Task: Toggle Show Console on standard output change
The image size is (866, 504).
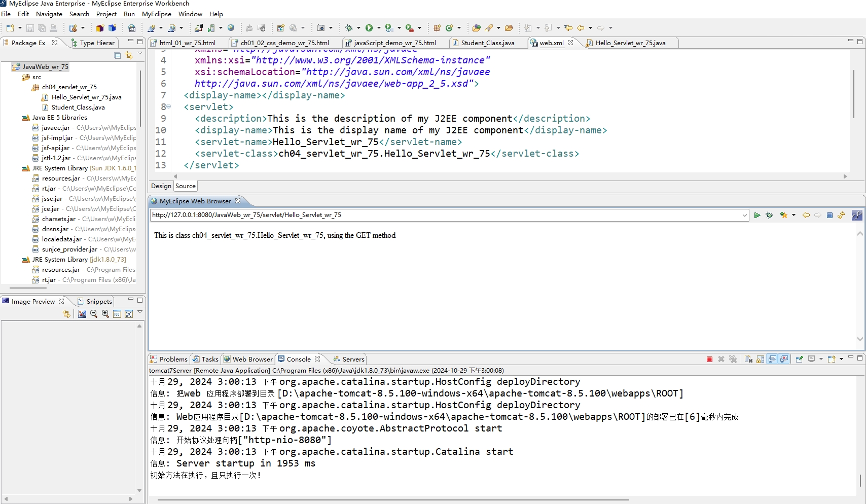Action: (772, 359)
